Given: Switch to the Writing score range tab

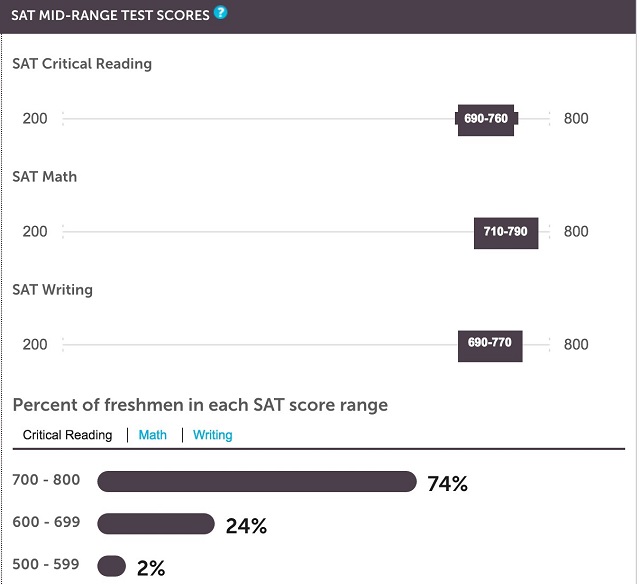Looking at the screenshot, I should coord(213,435).
